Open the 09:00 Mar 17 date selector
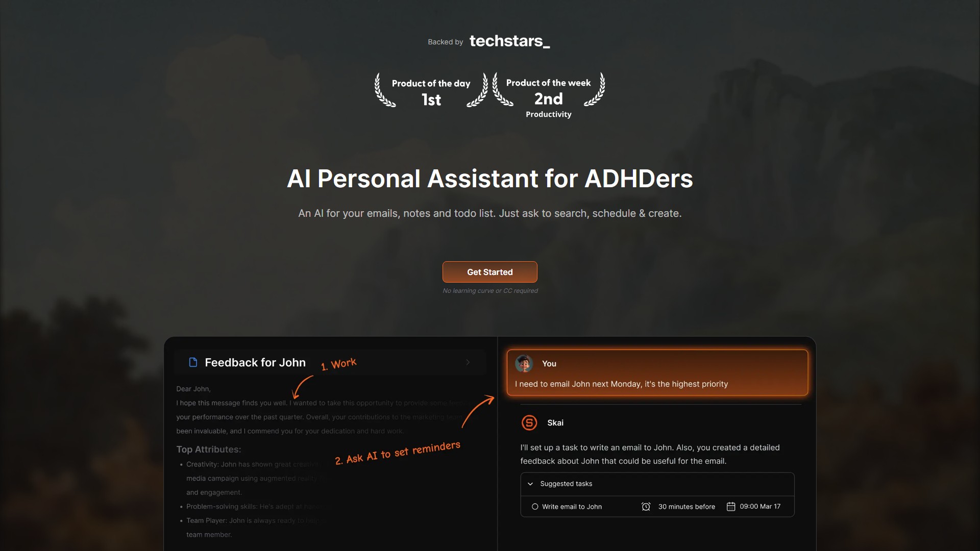 [x=760, y=507]
